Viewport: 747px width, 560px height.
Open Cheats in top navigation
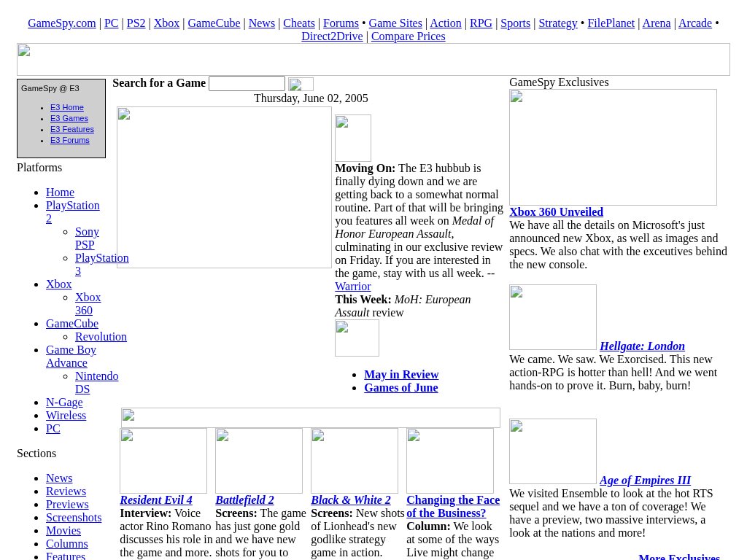[x=298, y=23]
